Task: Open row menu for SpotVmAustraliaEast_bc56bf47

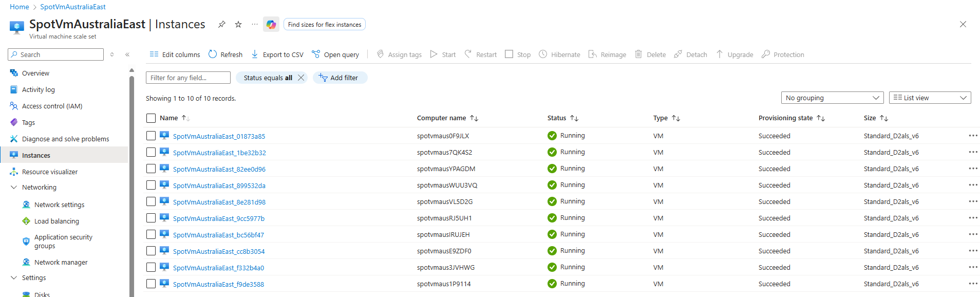Action: (973, 234)
